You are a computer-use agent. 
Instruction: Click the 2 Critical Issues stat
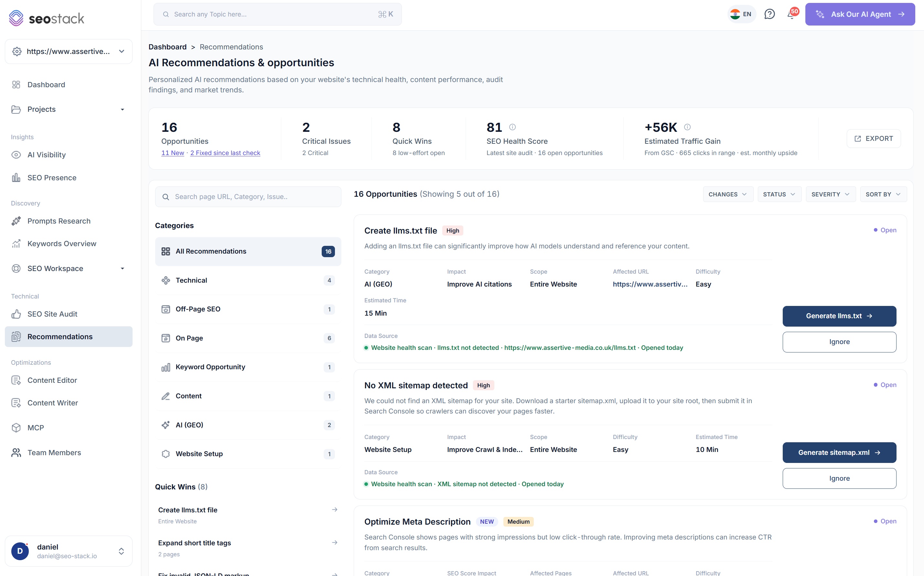pyautogui.click(x=326, y=139)
